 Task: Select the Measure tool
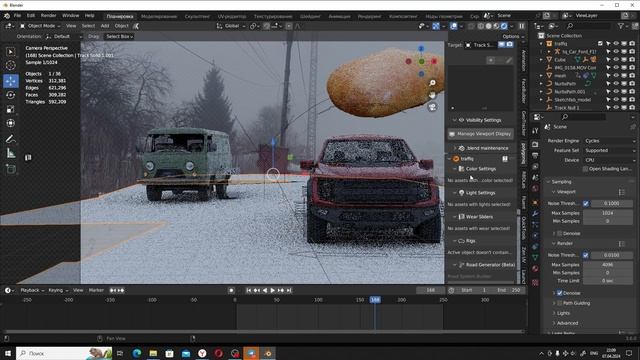click(x=11, y=153)
